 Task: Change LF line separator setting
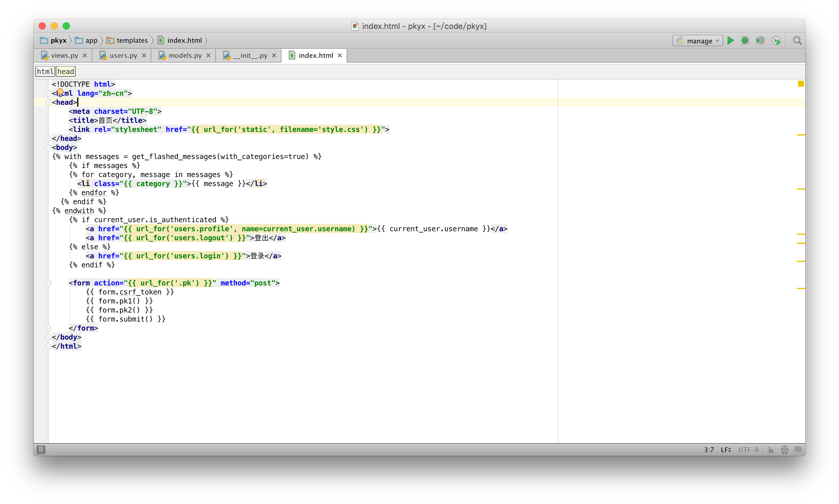(x=726, y=450)
